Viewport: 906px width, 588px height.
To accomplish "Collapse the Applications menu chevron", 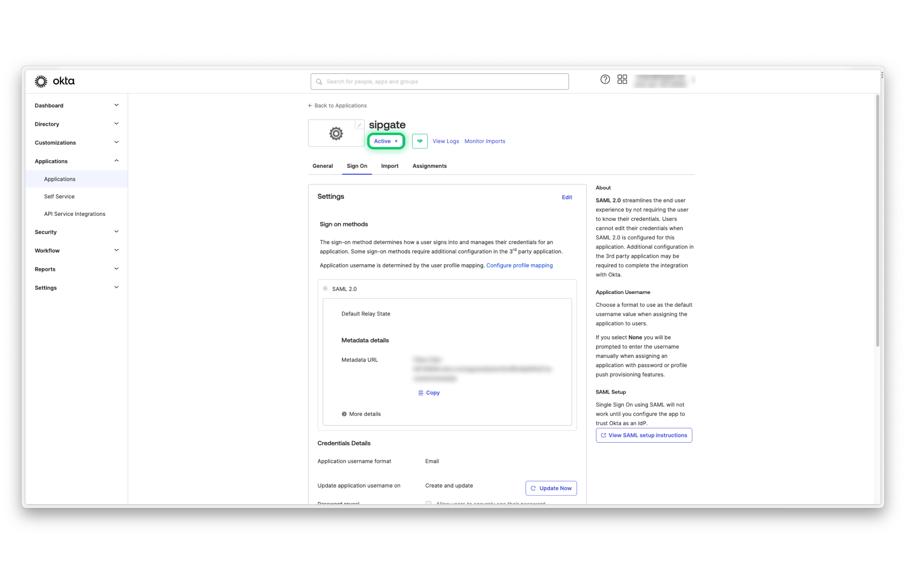I will tap(116, 161).
